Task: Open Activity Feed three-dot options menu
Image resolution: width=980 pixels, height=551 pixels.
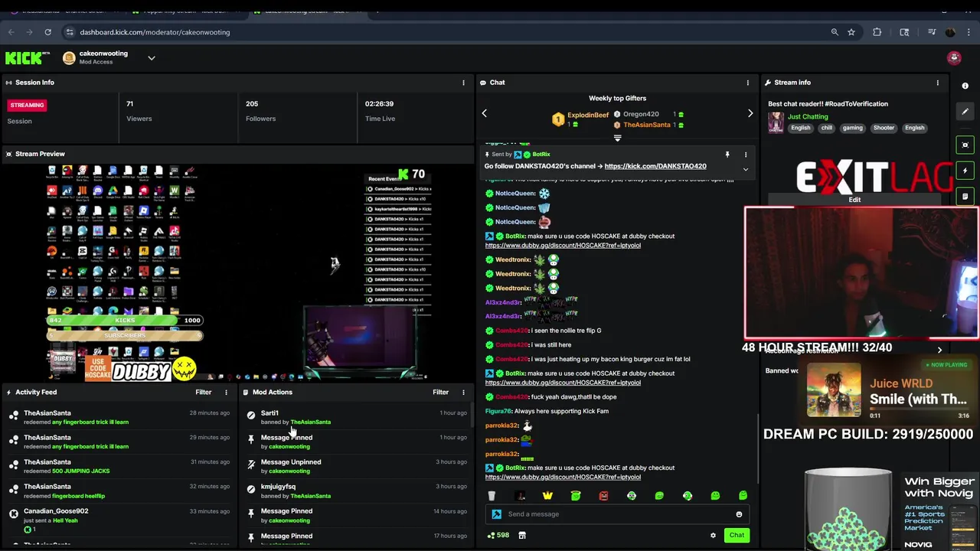Action: pos(226,393)
